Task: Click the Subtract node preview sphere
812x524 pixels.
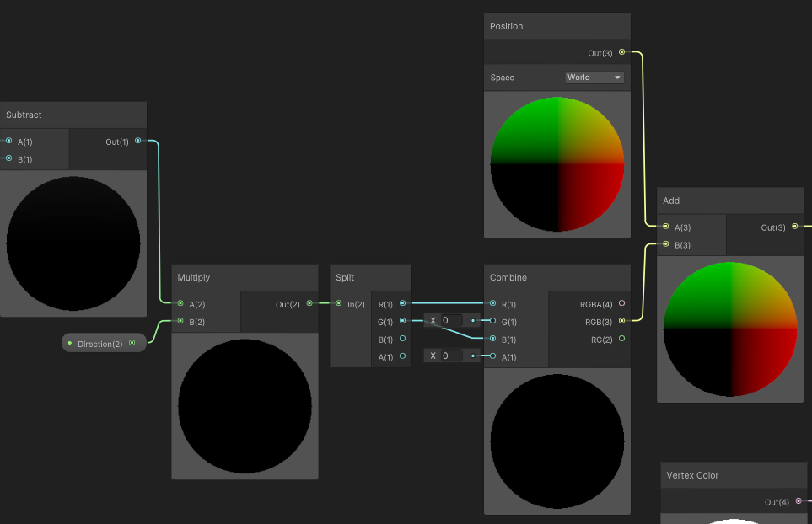Action: 73,243
